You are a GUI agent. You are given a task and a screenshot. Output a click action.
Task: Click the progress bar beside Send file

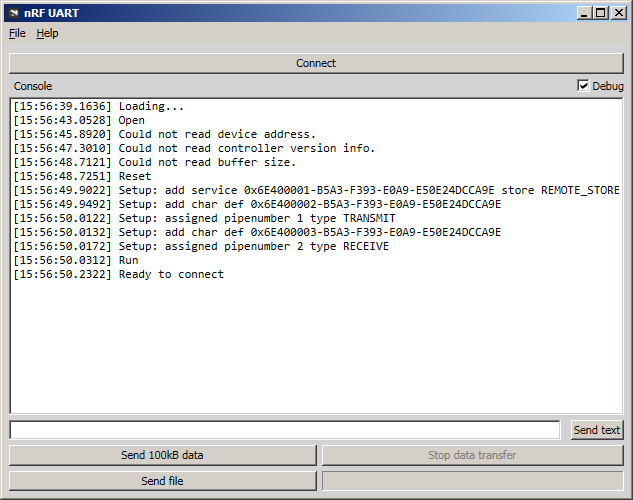(473, 481)
